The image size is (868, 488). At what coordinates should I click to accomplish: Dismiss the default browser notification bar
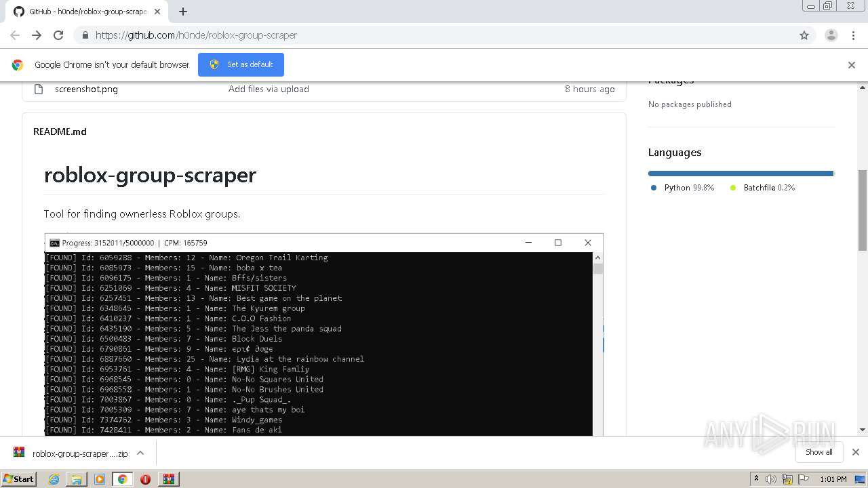[x=852, y=65]
